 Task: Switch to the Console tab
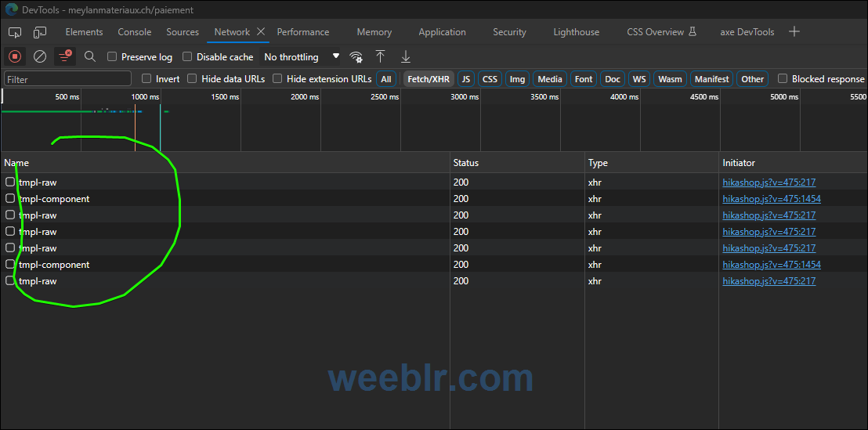pyautogui.click(x=135, y=32)
